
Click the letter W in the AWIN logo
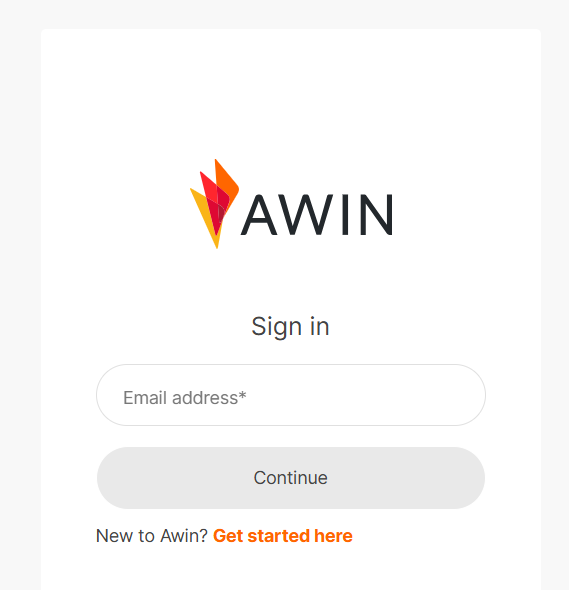tap(306, 214)
